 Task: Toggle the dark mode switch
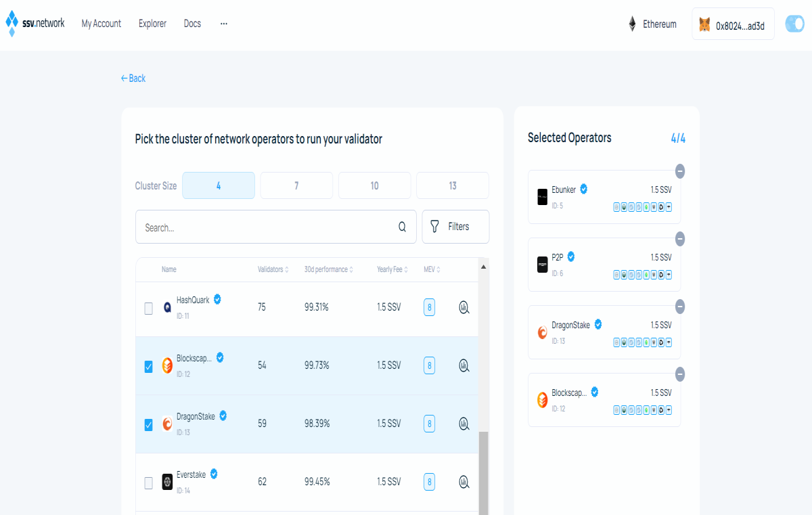pyautogui.click(x=794, y=24)
